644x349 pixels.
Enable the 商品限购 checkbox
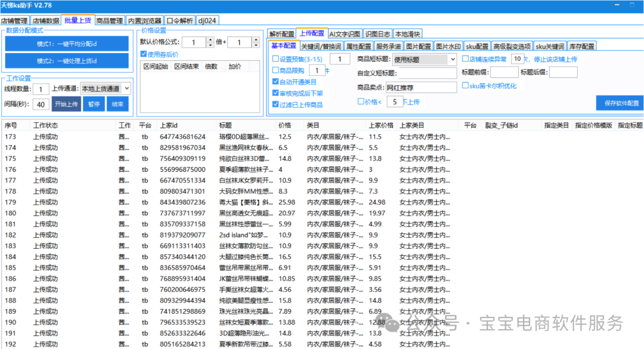pos(275,70)
